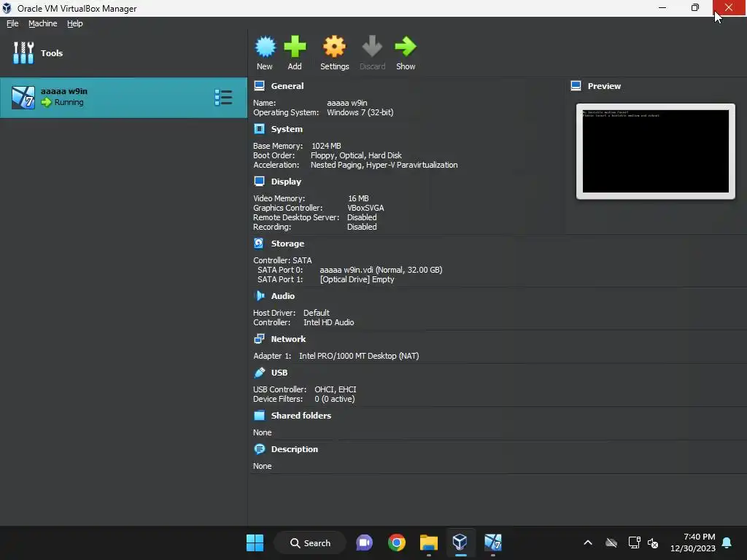This screenshot has width=747, height=560.
Task: Open machine Settings gear icon
Action: point(334,47)
